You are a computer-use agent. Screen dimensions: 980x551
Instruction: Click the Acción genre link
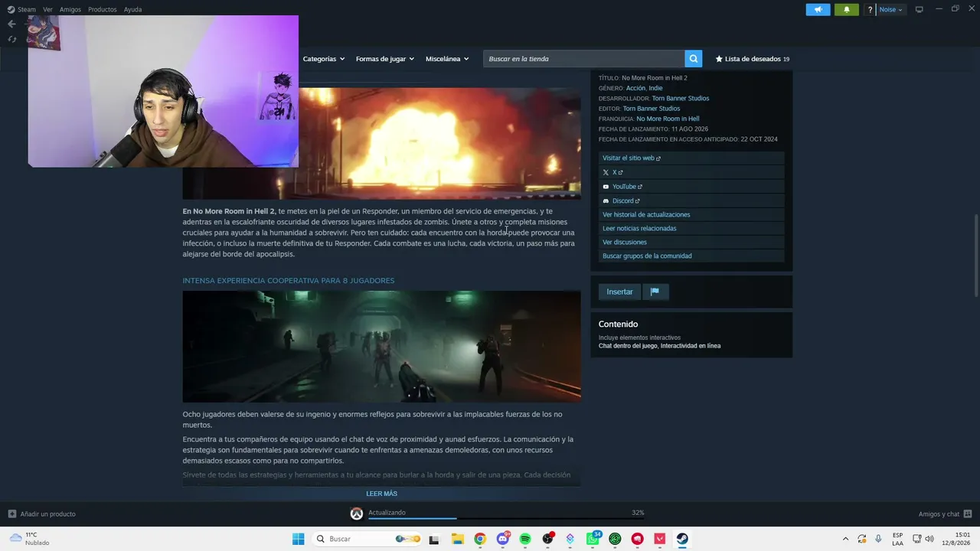coord(635,88)
